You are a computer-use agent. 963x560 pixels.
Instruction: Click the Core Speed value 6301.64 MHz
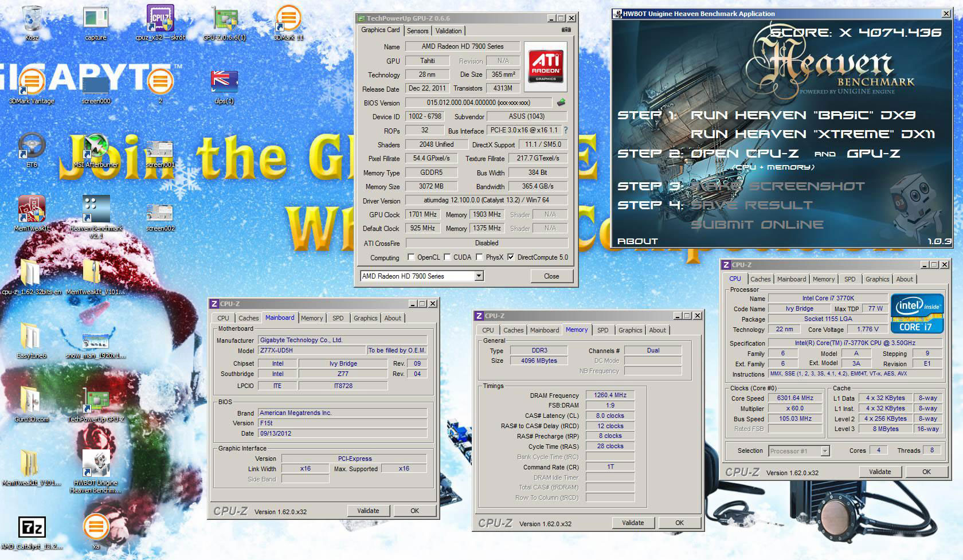click(795, 398)
